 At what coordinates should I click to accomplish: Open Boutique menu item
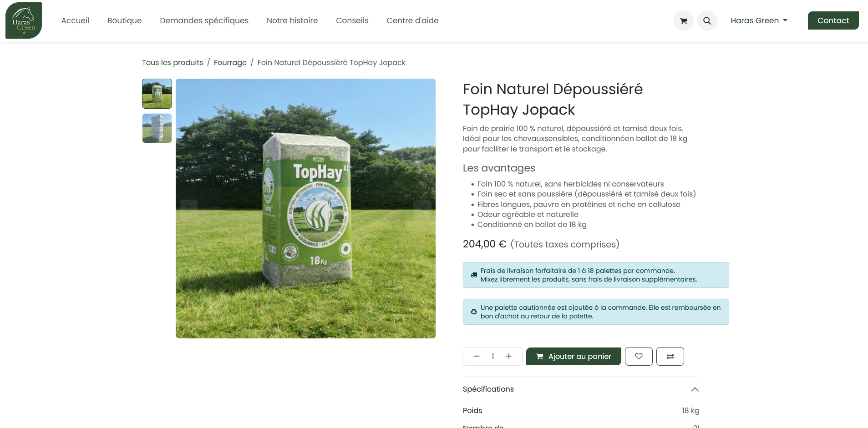(124, 20)
